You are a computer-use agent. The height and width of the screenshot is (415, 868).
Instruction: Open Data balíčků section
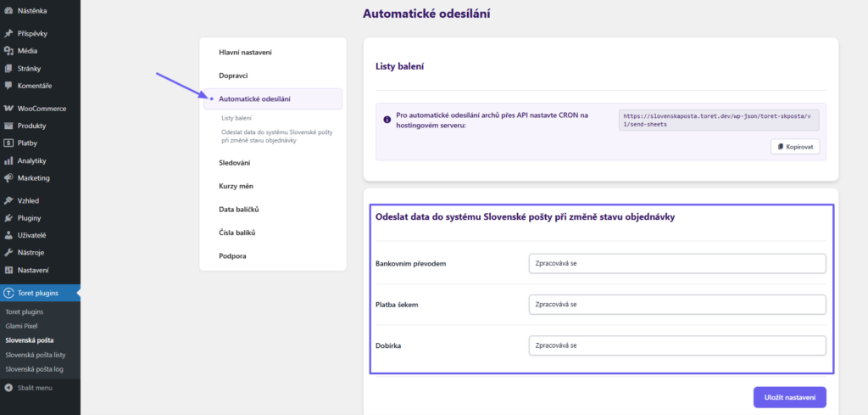click(x=239, y=210)
